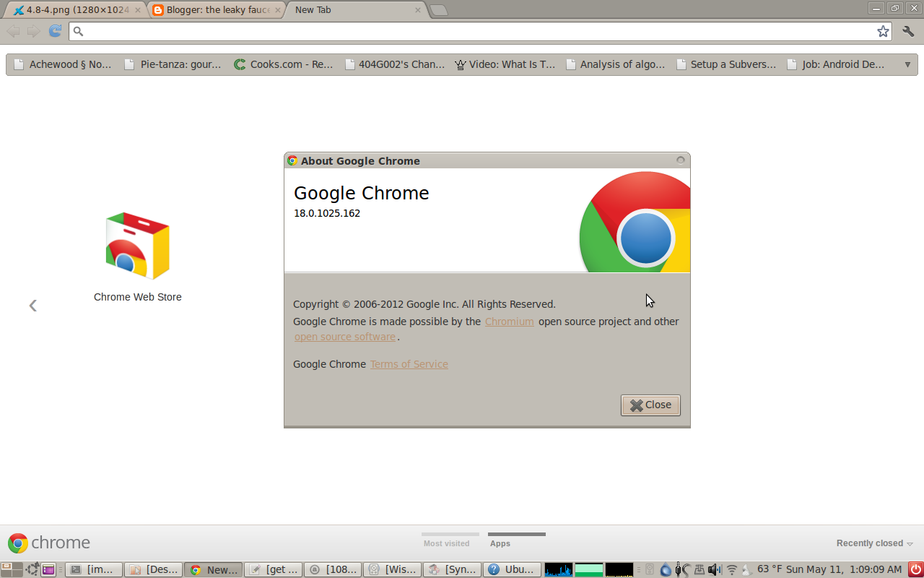Bookmark this page with the star icon

click(883, 31)
